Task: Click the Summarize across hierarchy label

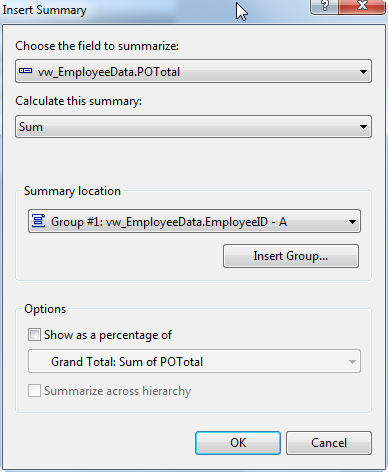Action: click(x=117, y=391)
